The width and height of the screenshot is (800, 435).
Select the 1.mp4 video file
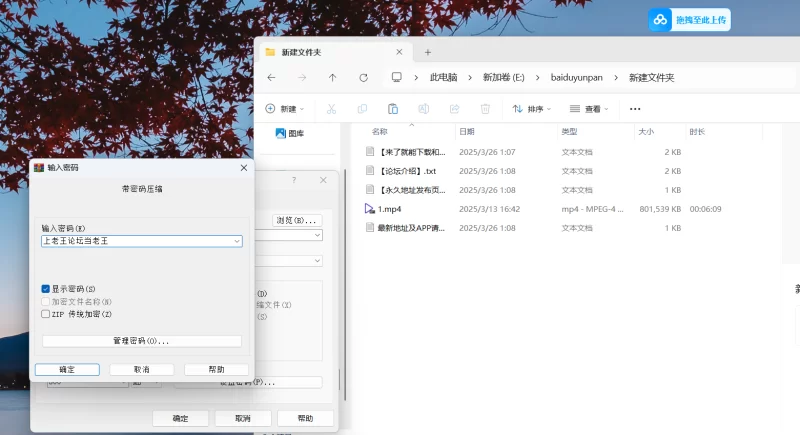(390, 209)
